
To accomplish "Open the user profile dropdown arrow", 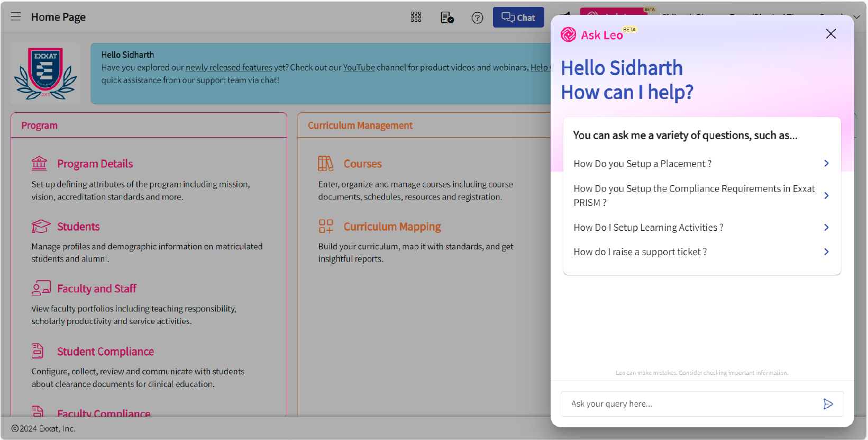I will click(857, 17).
